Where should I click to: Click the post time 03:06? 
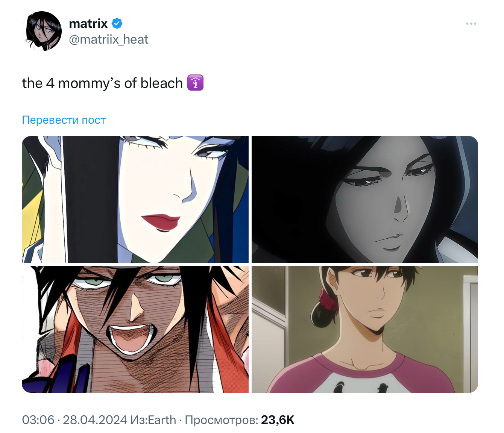coord(38,420)
